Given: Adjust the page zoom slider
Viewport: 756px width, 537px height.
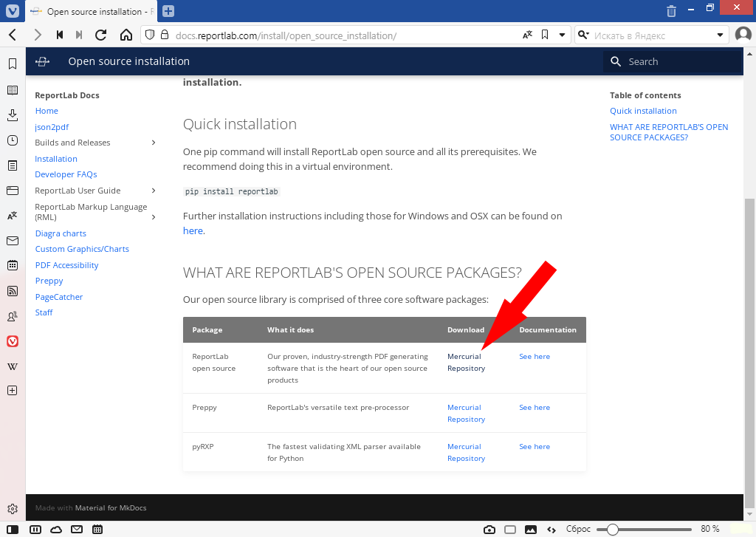Looking at the screenshot, I should click(x=612, y=529).
